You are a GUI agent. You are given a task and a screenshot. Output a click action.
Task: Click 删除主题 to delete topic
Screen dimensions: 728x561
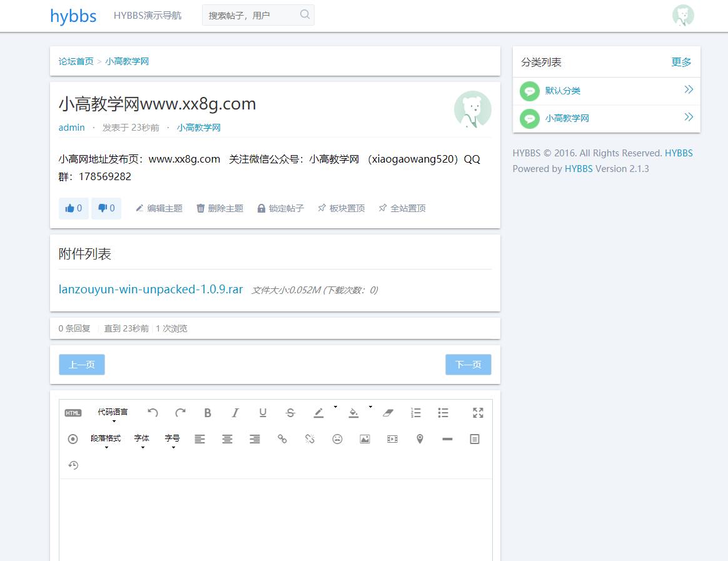(x=220, y=208)
